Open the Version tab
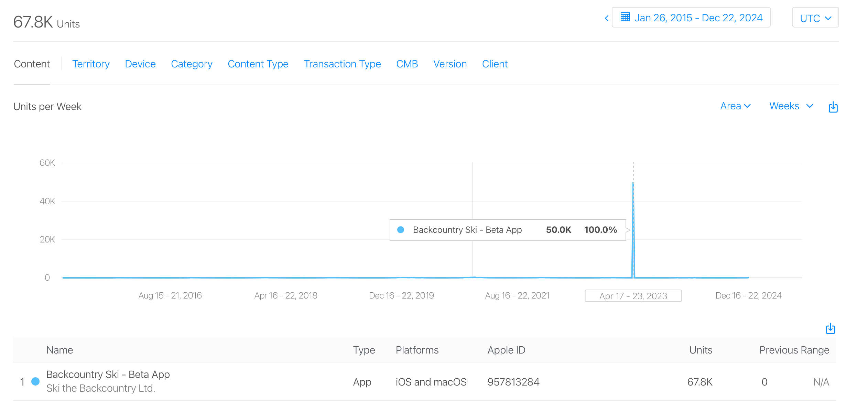This screenshot has width=868, height=412. [x=450, y=64]
